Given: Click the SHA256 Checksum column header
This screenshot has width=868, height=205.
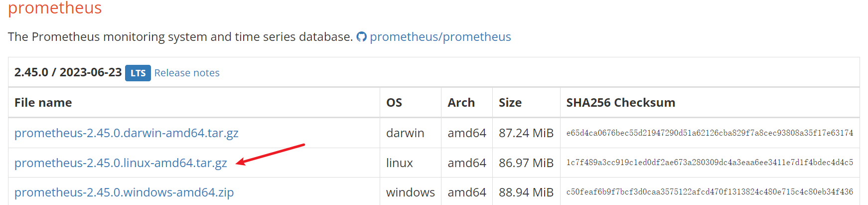Looking at the screenshot, I should [620, 103].
